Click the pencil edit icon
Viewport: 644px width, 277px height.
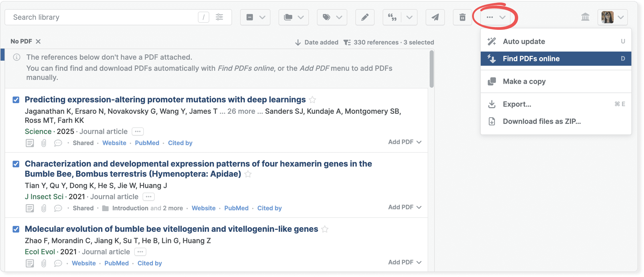pos(365,17)
